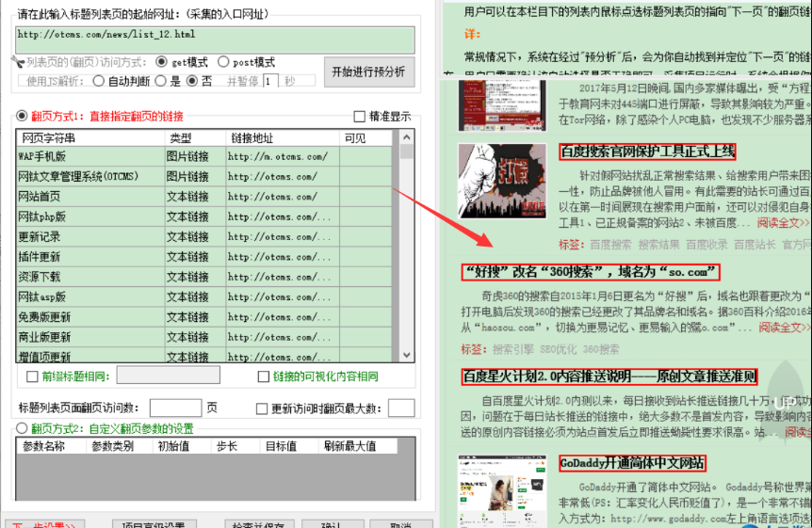Select 翻页方式1 直接指定翻页的链接 radio
Viewport: 812px width, 528px height.
[x=22, y=116]
